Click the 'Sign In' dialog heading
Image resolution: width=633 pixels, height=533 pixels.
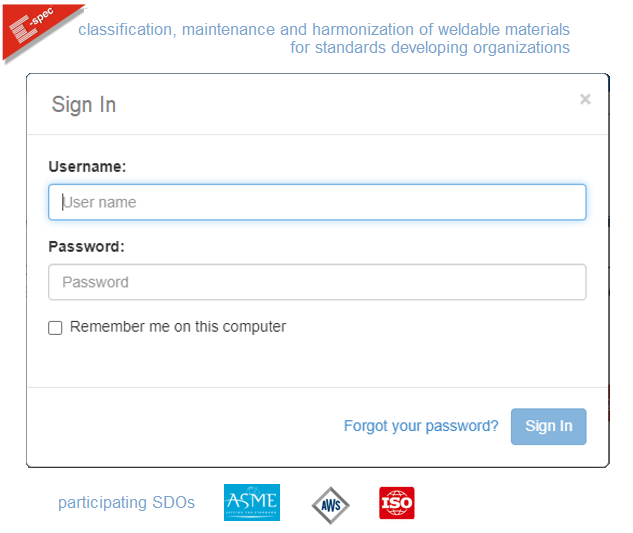click(x=84, y=105)
